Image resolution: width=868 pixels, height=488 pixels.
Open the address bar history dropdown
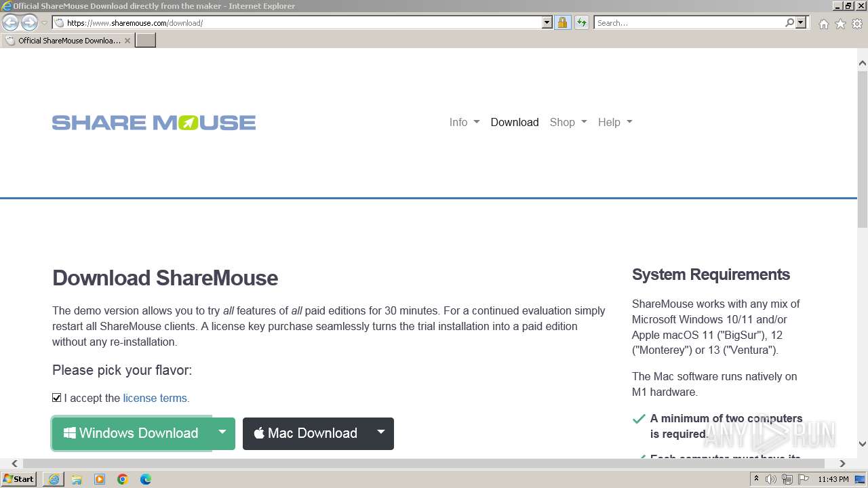(547, 22)
